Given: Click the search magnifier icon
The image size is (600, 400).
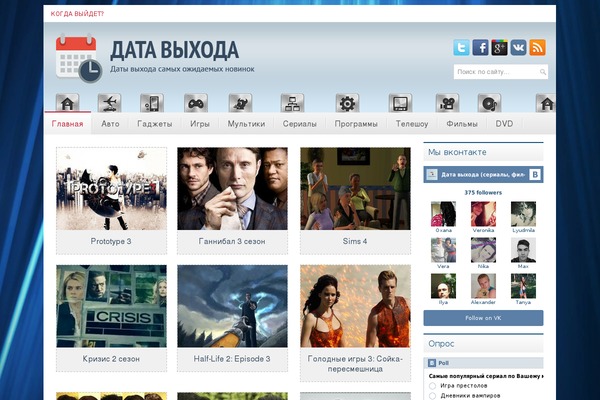Looking at the screenshot, I should tap(543, 72).
